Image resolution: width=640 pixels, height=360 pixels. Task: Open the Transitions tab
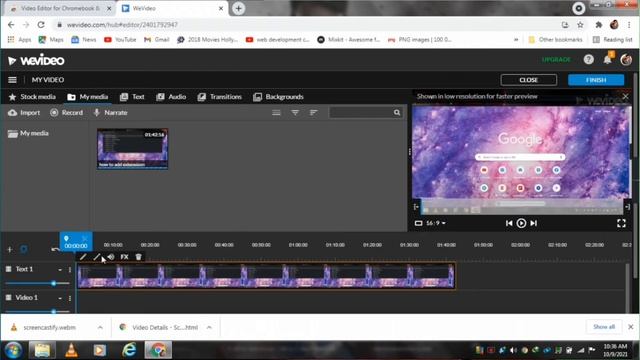[220, 97]
